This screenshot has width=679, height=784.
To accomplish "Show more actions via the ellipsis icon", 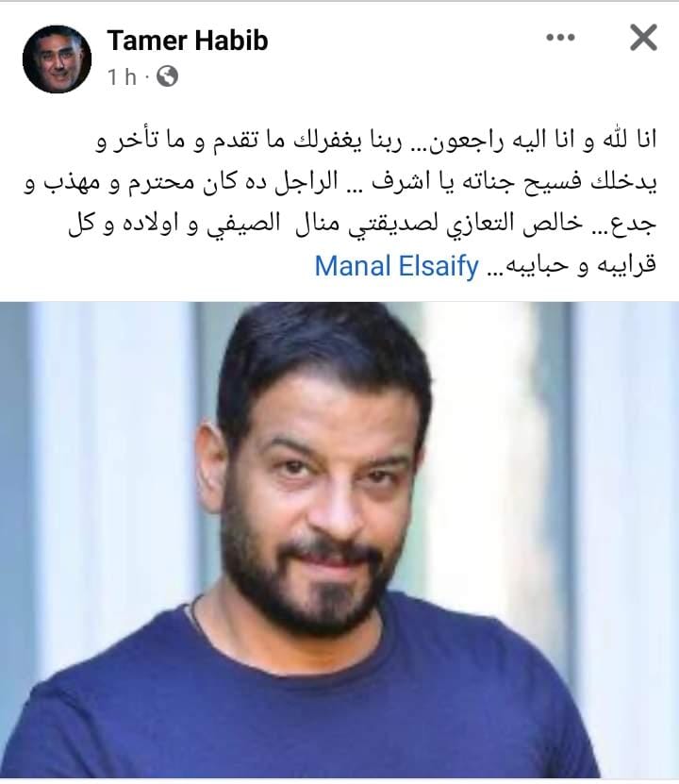I will tap(560, 38).
